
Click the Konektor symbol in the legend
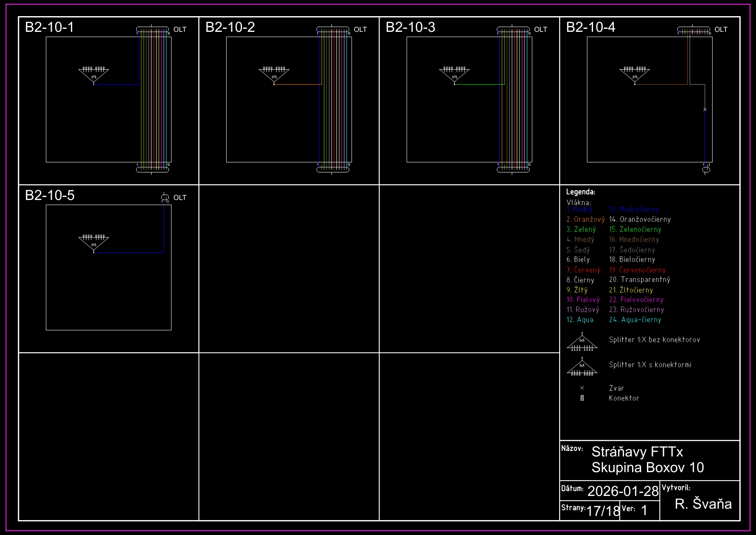pyautogui.click(x=582, y=398)
